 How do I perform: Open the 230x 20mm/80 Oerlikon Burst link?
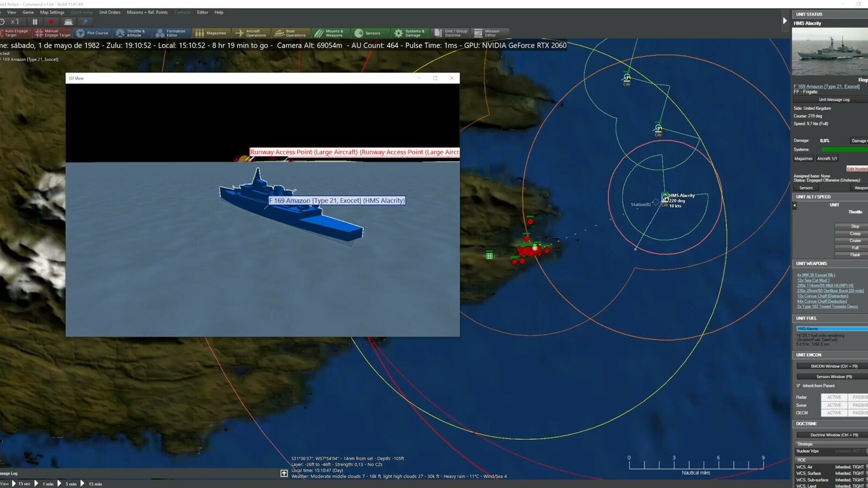pos(830,291)
